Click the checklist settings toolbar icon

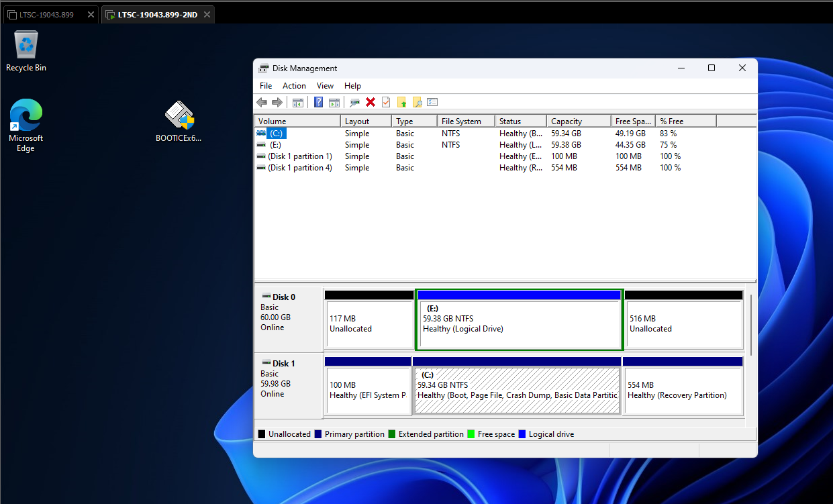tap(432, 102)
